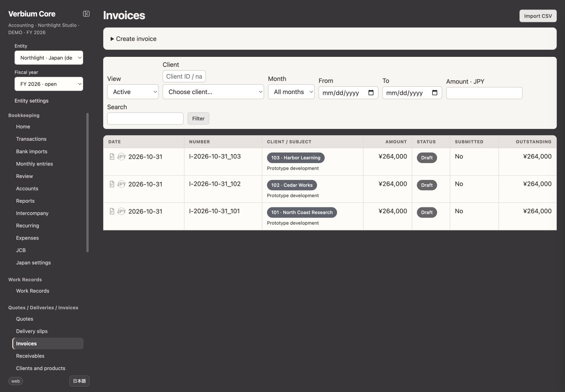
Task: Open document icon for invoice I-2026-10-31_102
Action: pyautogui.click(x=112, y=184)
